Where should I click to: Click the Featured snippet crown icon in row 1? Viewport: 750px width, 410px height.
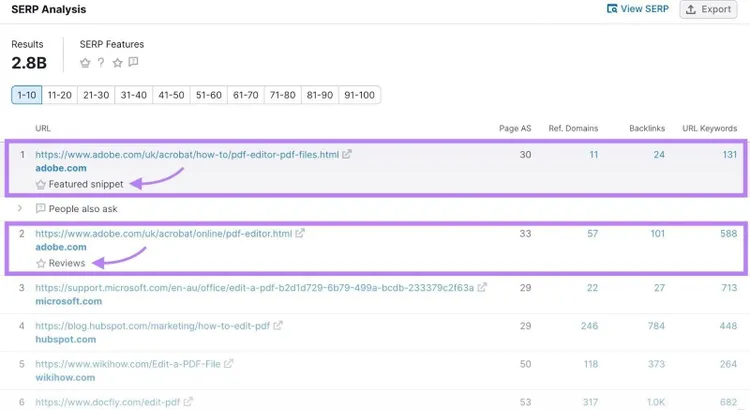41,184
